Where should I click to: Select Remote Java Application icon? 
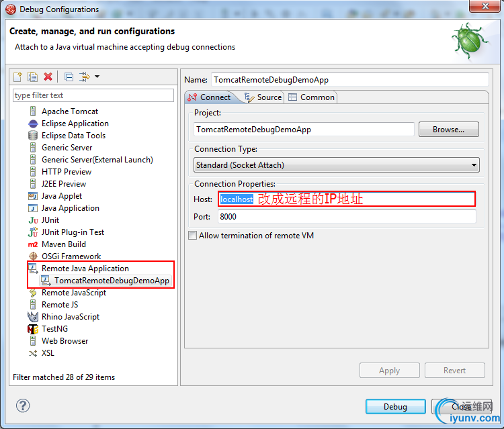(33, 269)
